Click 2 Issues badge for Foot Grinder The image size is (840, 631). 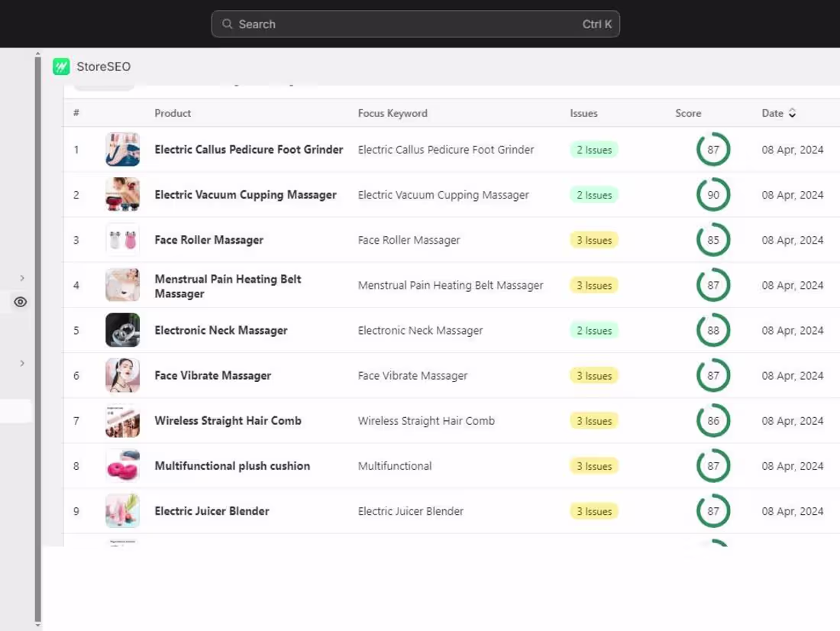point(593,150)
